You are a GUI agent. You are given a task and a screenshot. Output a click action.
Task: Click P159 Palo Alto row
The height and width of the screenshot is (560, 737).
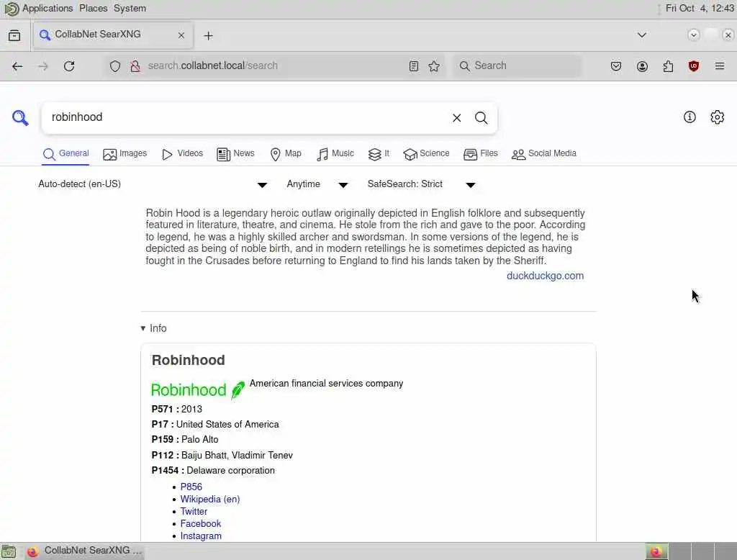click(x=185, y=440)
